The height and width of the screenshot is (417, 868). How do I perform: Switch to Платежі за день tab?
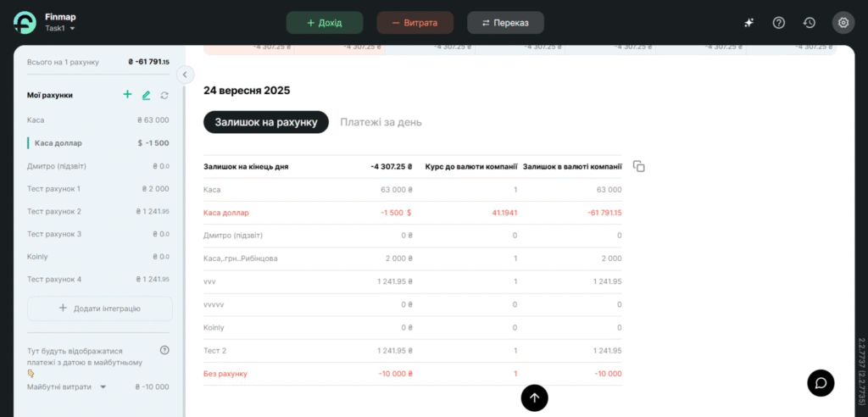tap(381, 122)
